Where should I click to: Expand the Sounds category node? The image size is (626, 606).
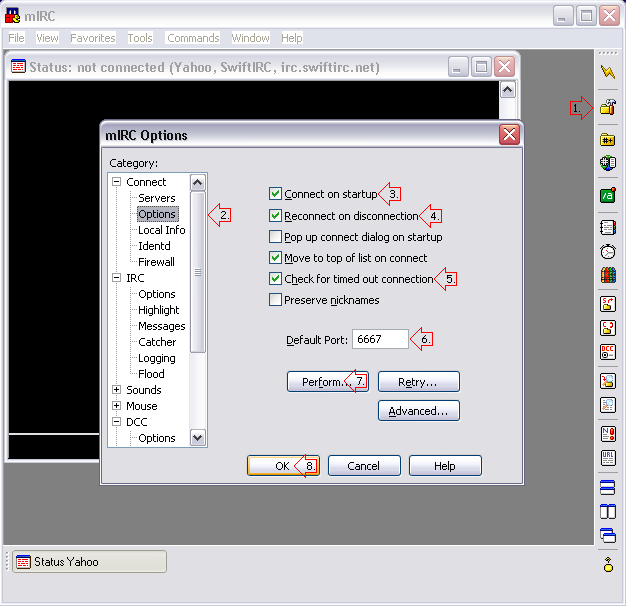point(117,390)
